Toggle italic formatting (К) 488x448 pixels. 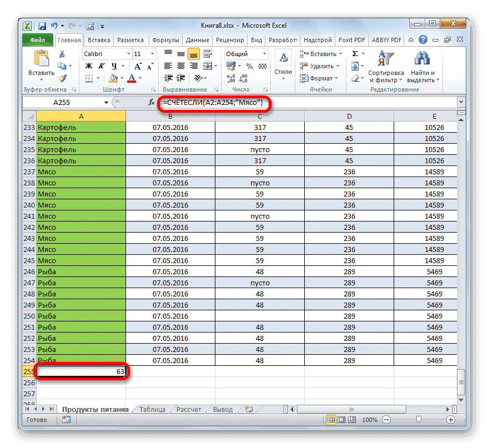tap(100, 65)
